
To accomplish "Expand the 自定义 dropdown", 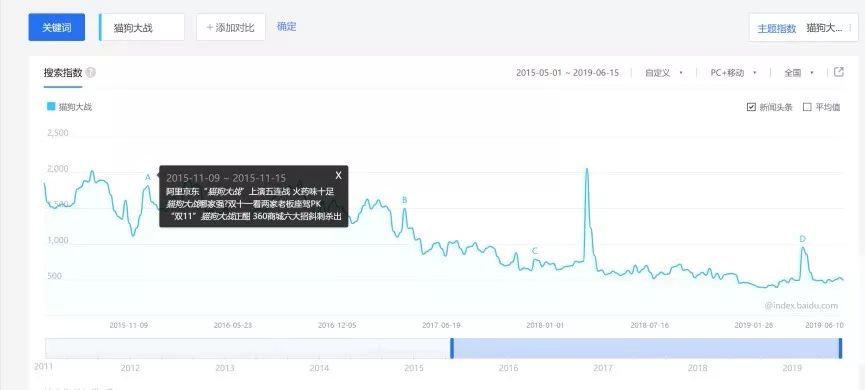I will (x=663, y=72).
